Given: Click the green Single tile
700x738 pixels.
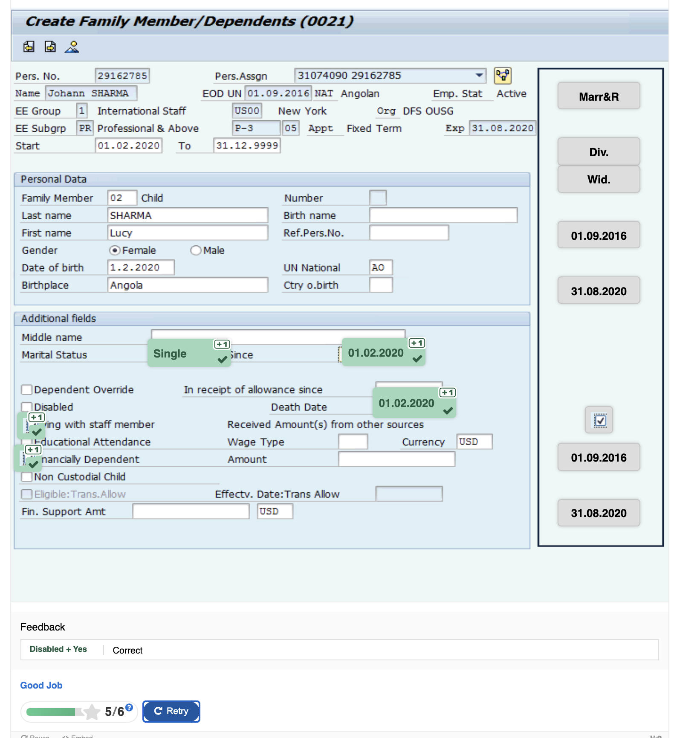Looking at the screenshot, I should coord(189,353).
